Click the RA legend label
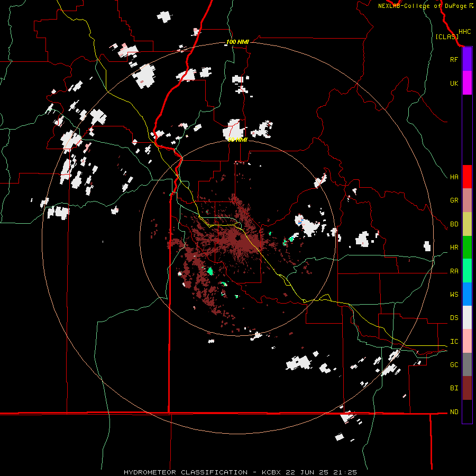Viewport: 476px width, 476px height. point(454,271)
